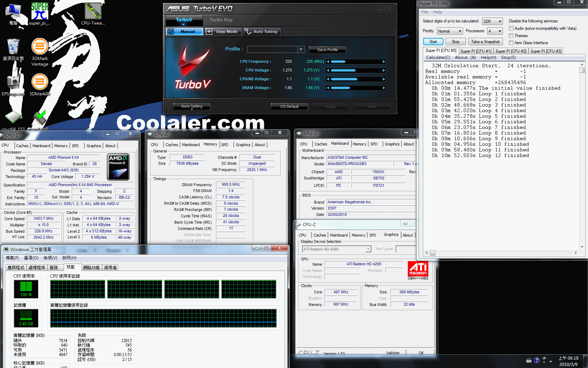588x368 pixels.
Task: Toggle the Themes service checkbox
Action: 511,36
